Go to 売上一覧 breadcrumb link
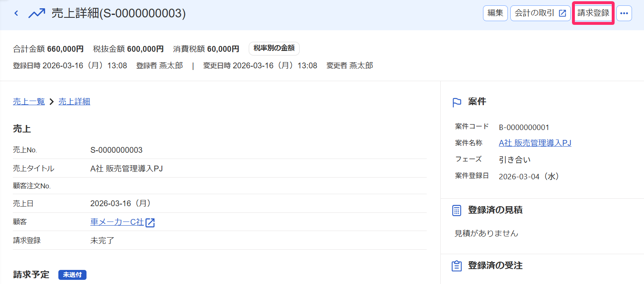Viewport: 644px width, 284px height. point(29,101)
